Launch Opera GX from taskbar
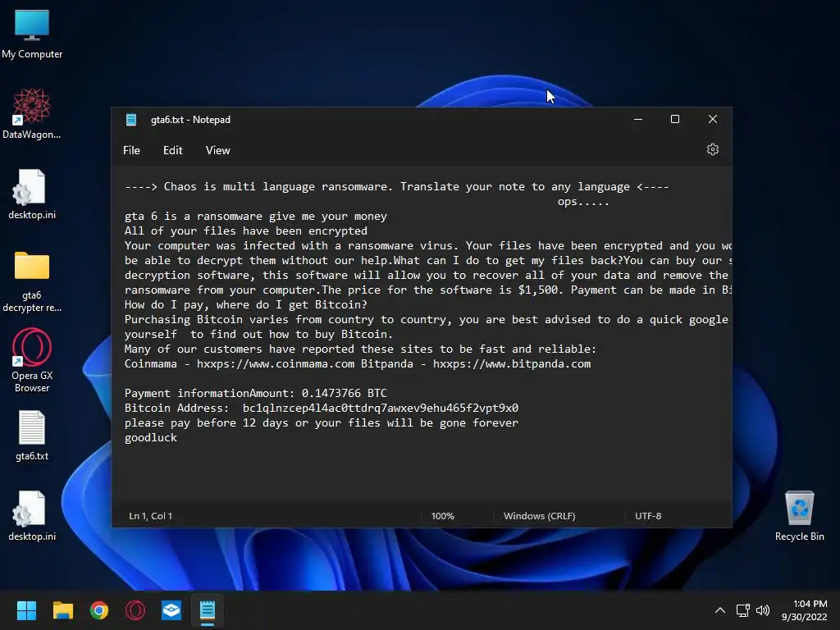This screenshot has height=630, width=840. (x=135, y=610)
